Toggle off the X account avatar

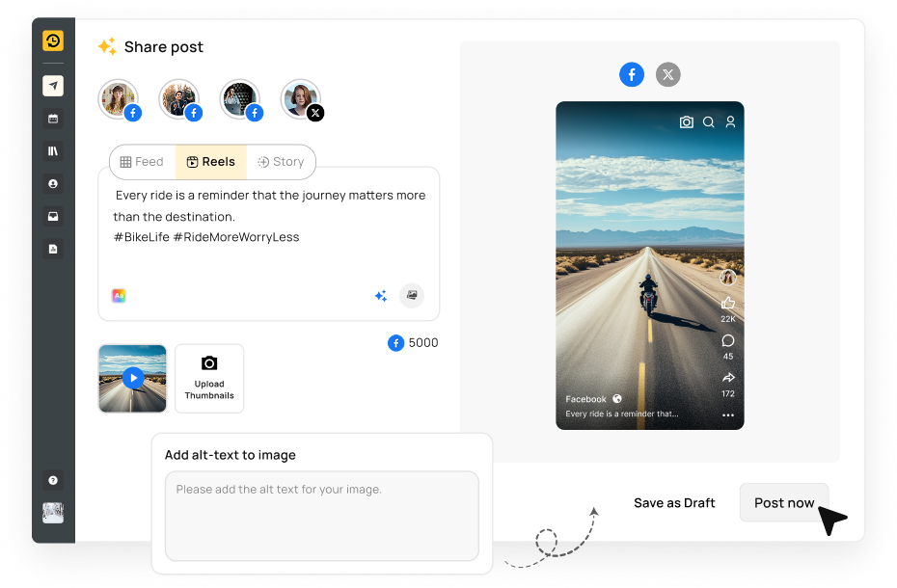[x=301, y=98]
